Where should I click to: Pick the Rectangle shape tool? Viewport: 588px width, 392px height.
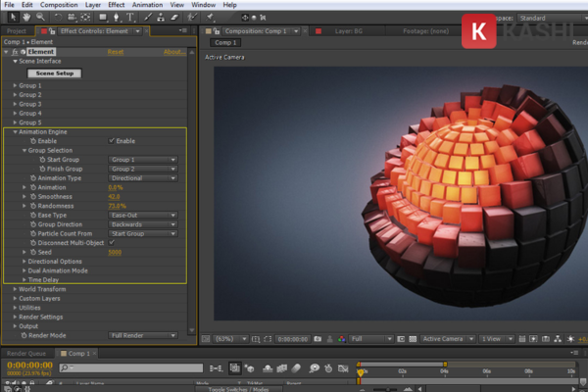103,18
